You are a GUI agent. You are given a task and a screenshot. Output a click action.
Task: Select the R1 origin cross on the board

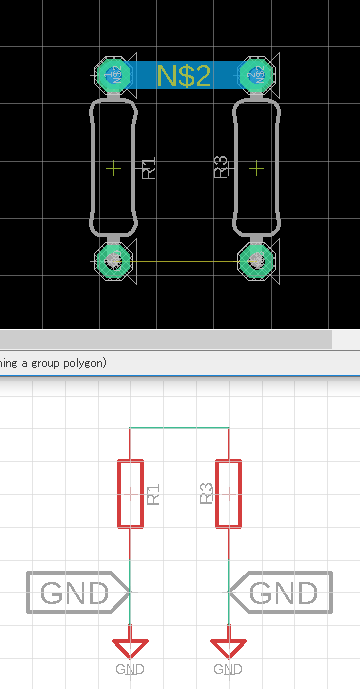(x=113, y=168)
